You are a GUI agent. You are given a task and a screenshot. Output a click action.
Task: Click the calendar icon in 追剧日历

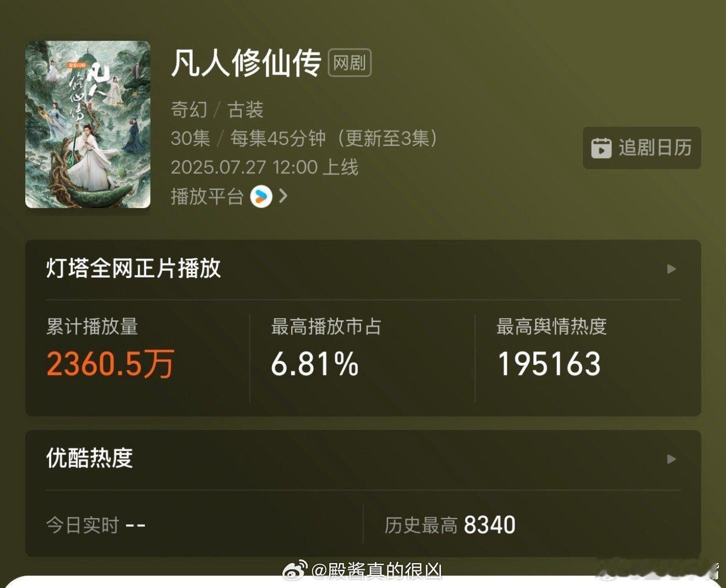tap(601, 148)
